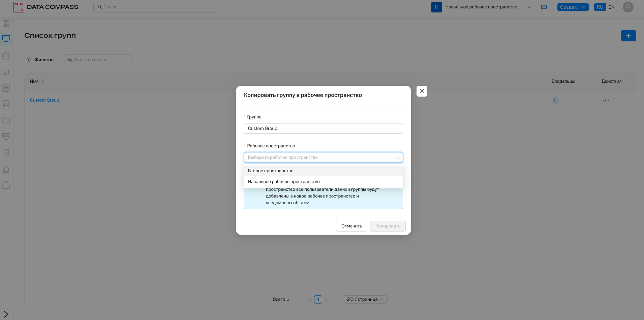Sort the table by "Имя" column

coord(42,81)
